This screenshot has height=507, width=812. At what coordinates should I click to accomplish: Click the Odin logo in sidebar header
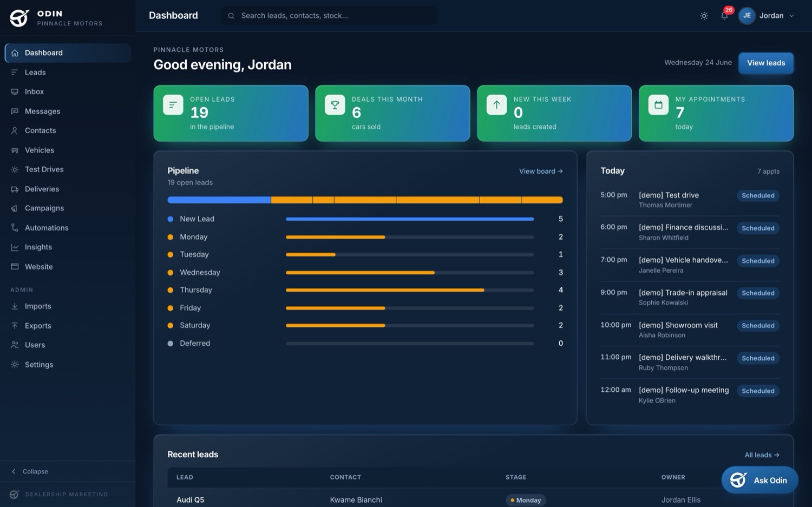(x=19, y=18)
